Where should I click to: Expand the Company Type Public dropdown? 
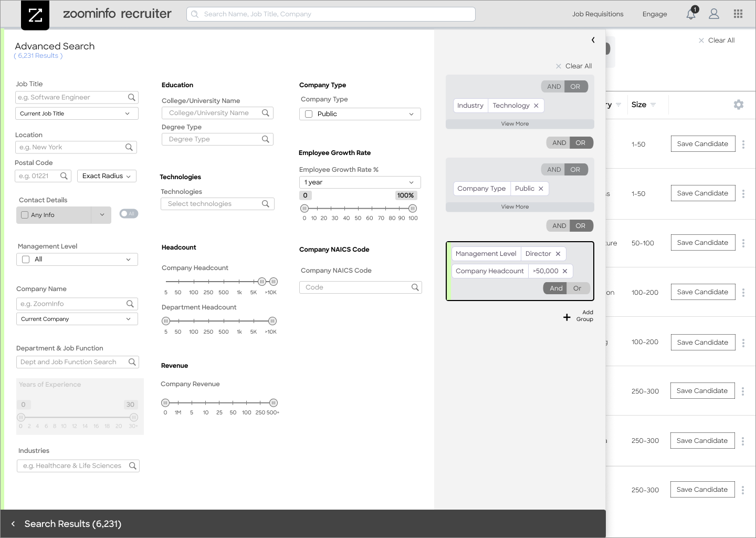(x=360, y=114)
